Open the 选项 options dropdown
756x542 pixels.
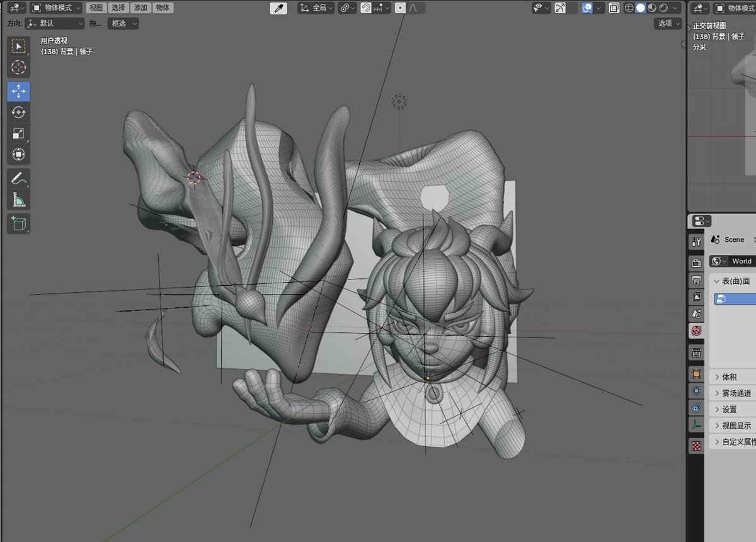click(668, 23)
